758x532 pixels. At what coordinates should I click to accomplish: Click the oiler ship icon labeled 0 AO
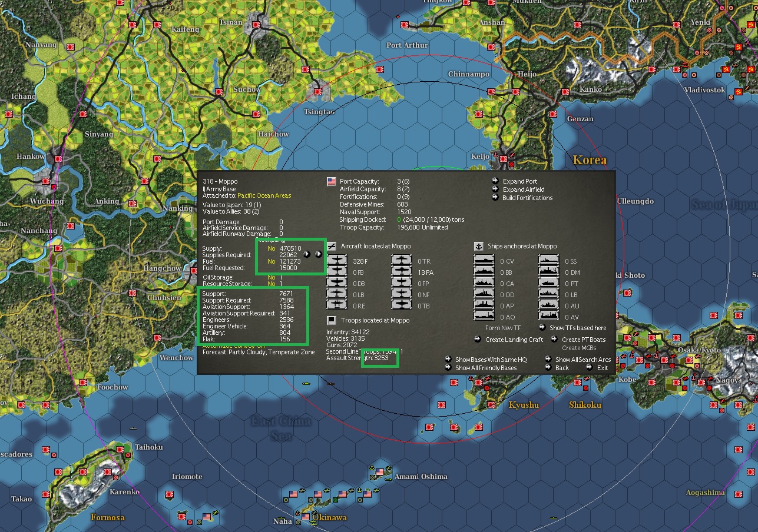484,317
